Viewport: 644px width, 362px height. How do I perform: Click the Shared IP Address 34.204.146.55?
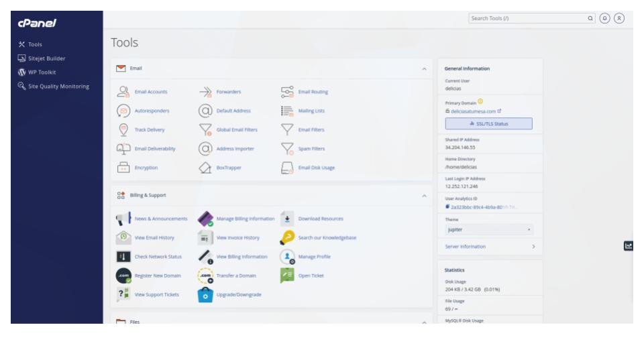click(x=460, y=147)
